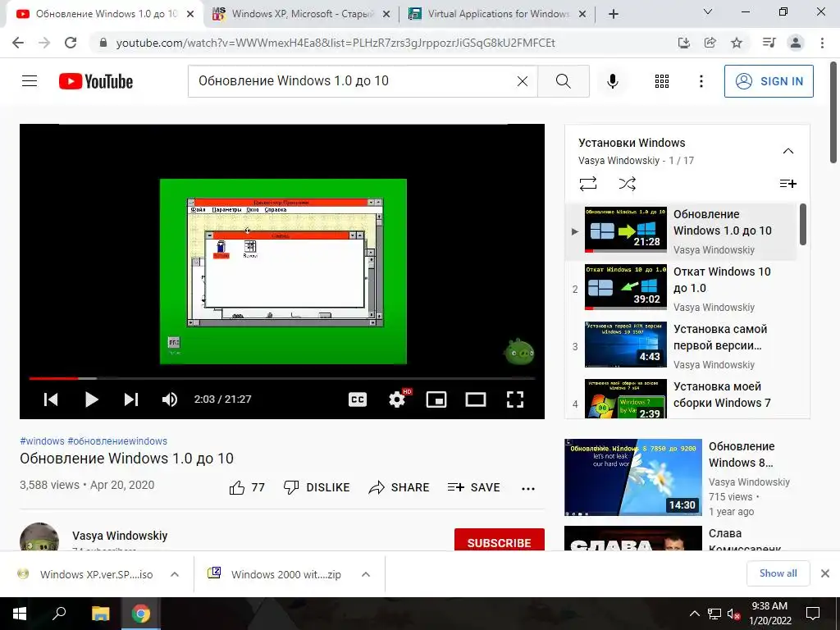
Task: Go back in browser history
Action: (18, 43)
